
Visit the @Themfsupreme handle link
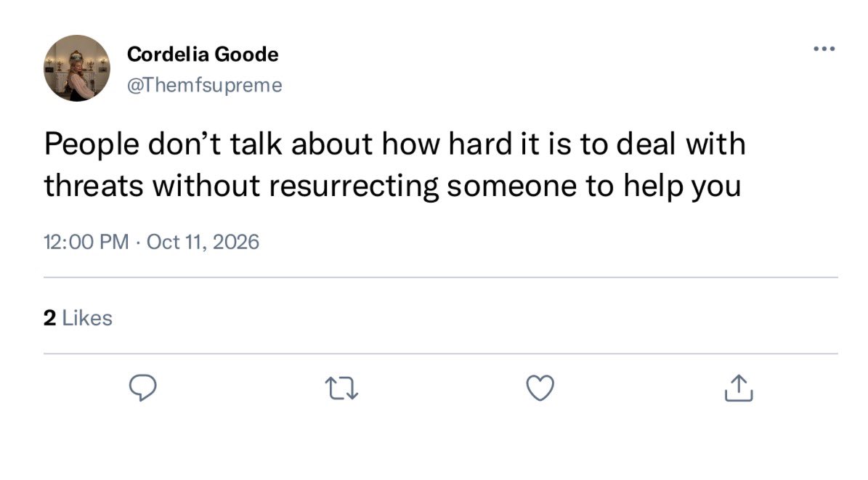[x=205, y=85]
